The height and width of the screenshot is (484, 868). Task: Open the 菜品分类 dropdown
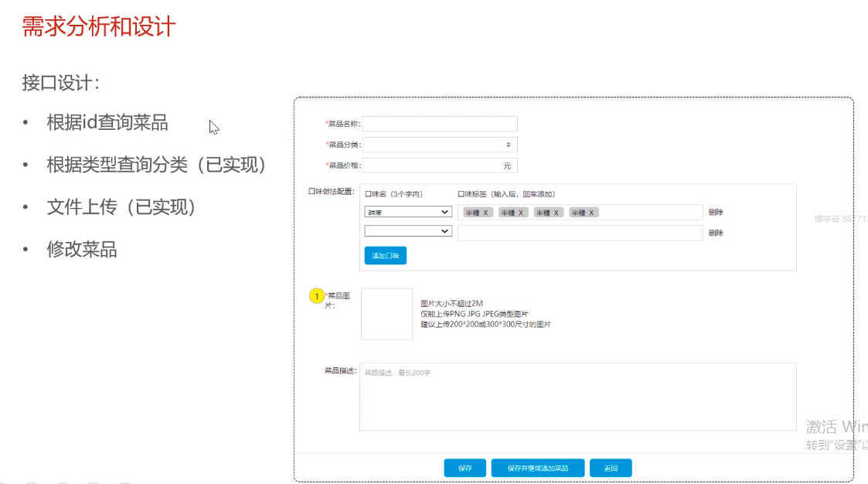pyautogui.click(x=440, y=145)
